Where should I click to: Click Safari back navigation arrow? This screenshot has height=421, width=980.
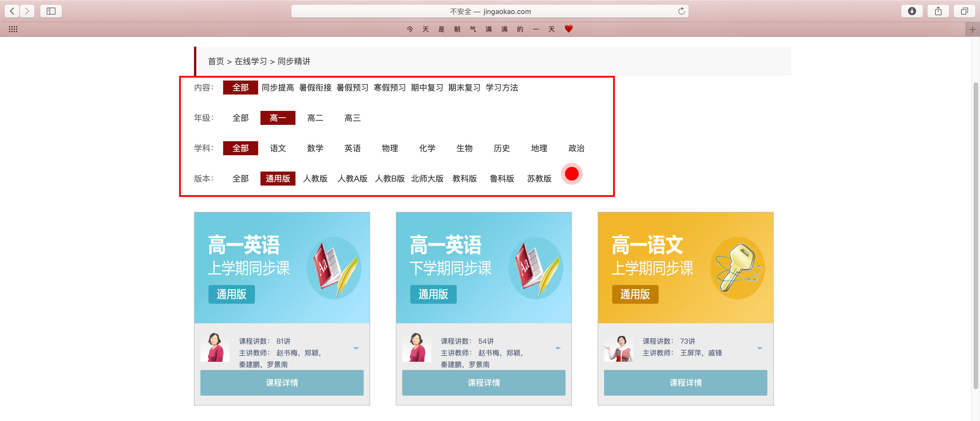(x=12, y=11)
